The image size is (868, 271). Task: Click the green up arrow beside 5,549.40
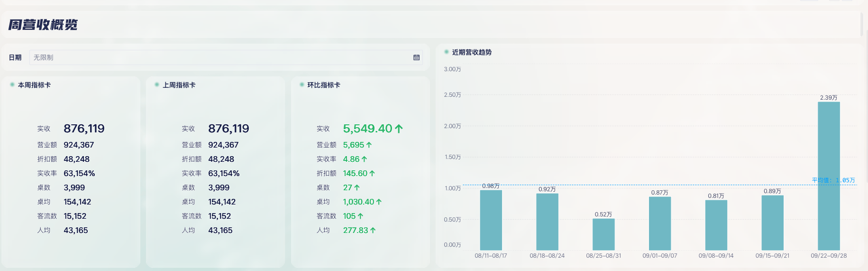click(399, 129)
